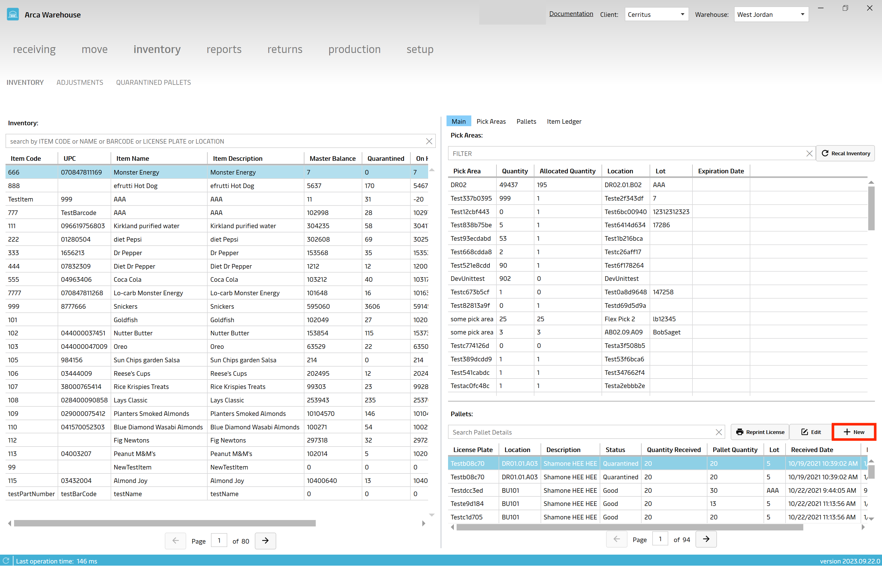Viewport: 882px width, 588px height.
Task: Clear the Pick Areas FILTER field X icon
Action: [809, 153]
